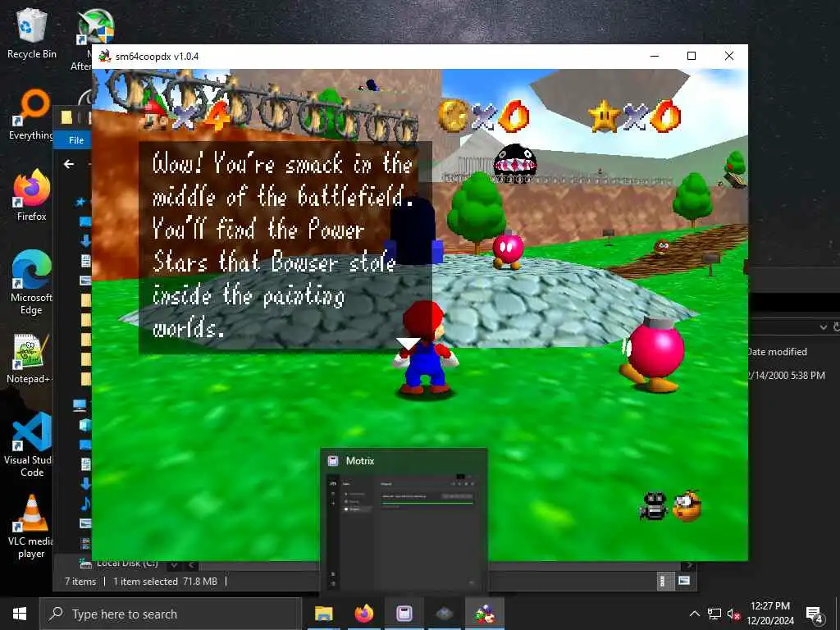Click the dialog line "middle of the battlefield."

pos(283,196)
